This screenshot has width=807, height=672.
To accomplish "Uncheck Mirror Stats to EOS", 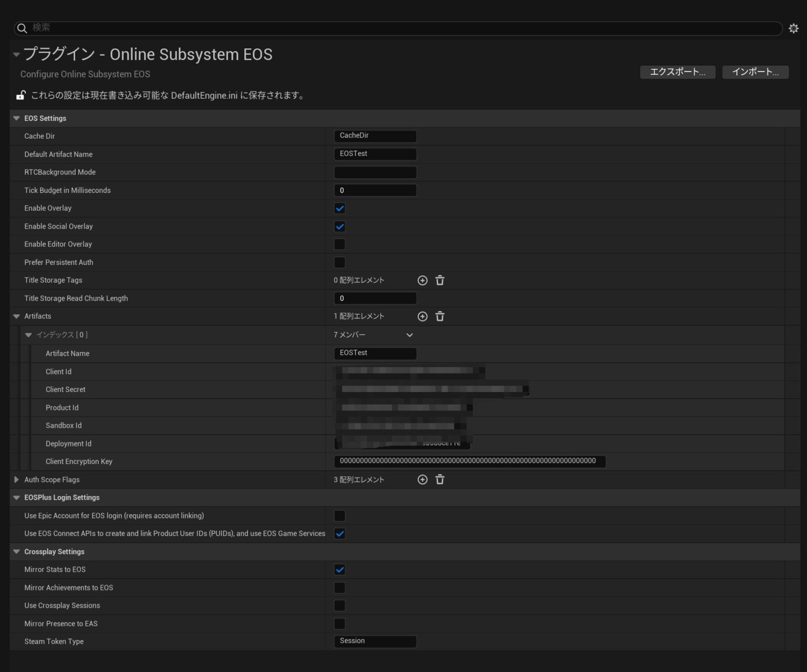I will 339,570.
